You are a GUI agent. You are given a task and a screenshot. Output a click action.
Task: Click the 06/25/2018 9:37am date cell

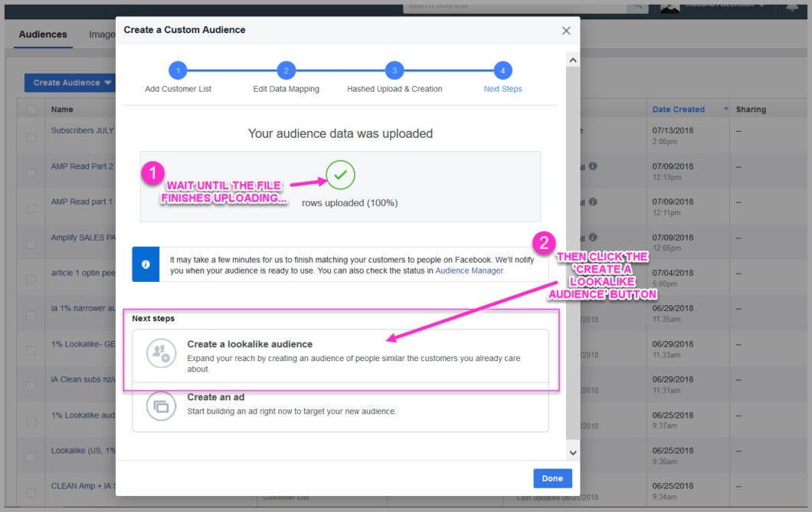coord(673,420)
